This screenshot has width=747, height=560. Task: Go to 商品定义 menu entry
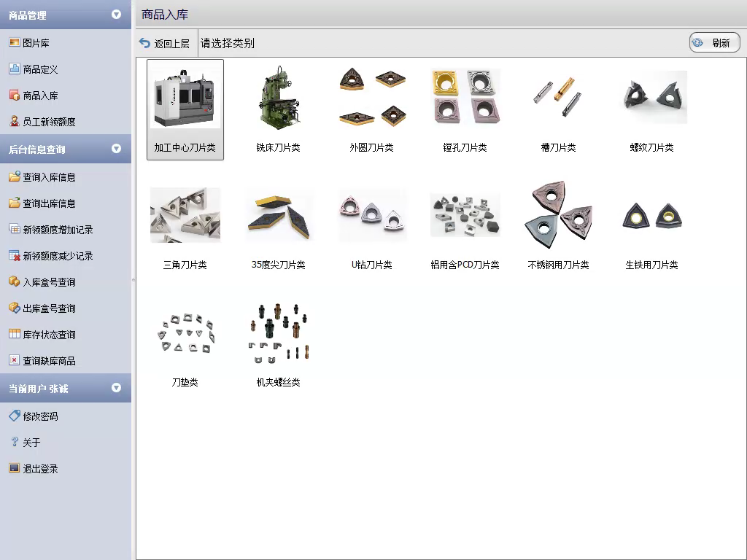point(41,69)
